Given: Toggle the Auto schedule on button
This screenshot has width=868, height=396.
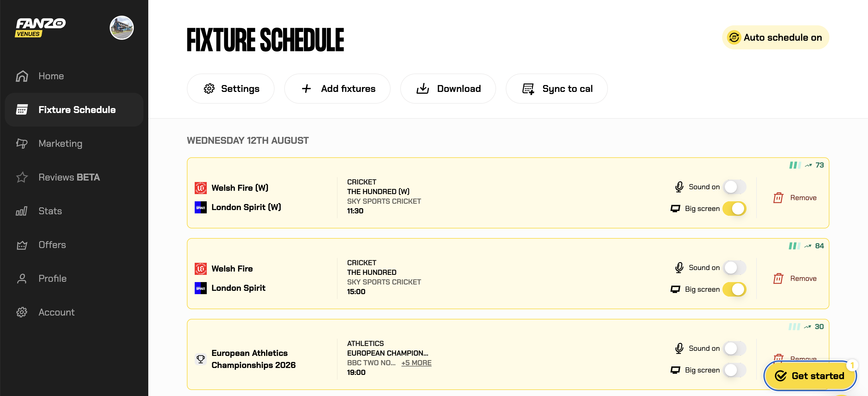Looking at the screenshot, I should pos(775,37).
